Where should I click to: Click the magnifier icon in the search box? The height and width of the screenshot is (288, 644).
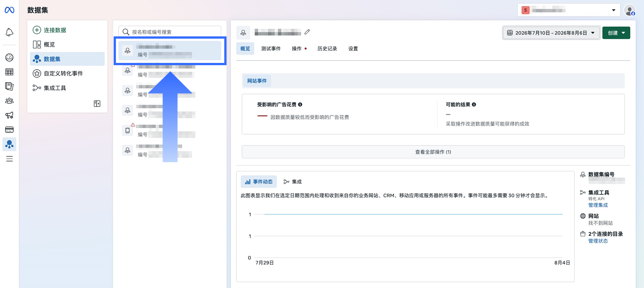[x=126, y=32]
